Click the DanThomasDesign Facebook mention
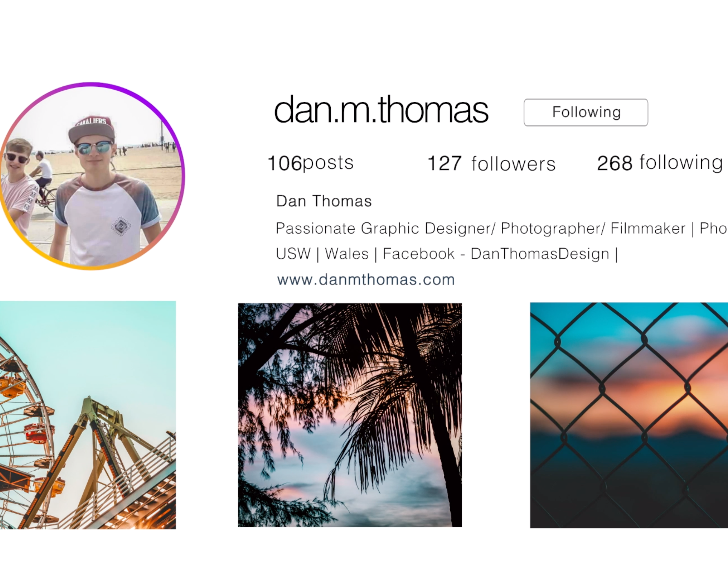The width and height of the screenshot is (728, 570). [540, 254]
